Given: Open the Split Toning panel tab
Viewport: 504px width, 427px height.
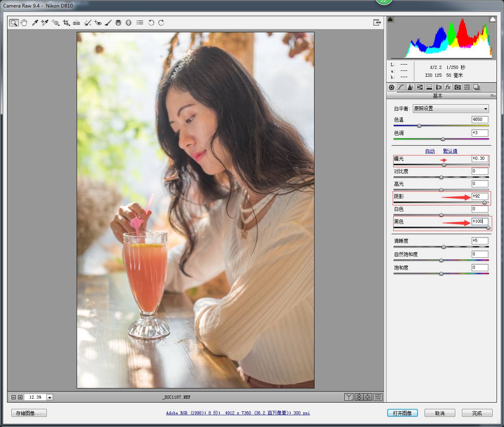Looking at the screenshot, I should click(x=429, y=87).
